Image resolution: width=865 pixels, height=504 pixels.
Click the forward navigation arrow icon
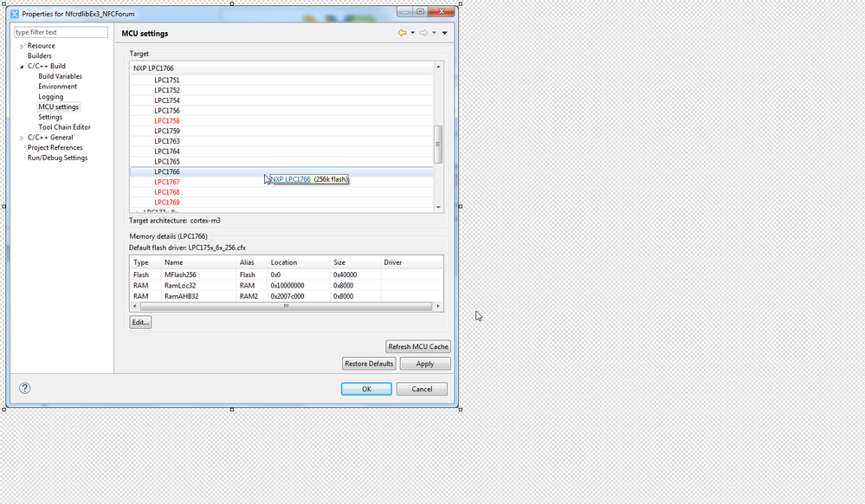pyautogui.click(x=423, y=33)
